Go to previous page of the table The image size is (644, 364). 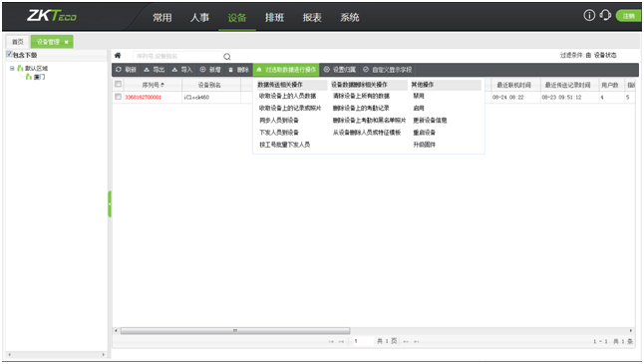(341, 341)
